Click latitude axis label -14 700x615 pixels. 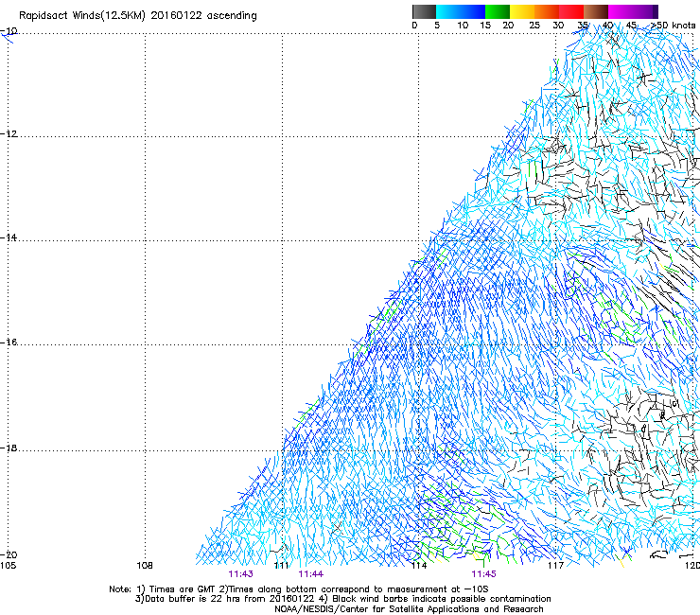coord(9,237)
